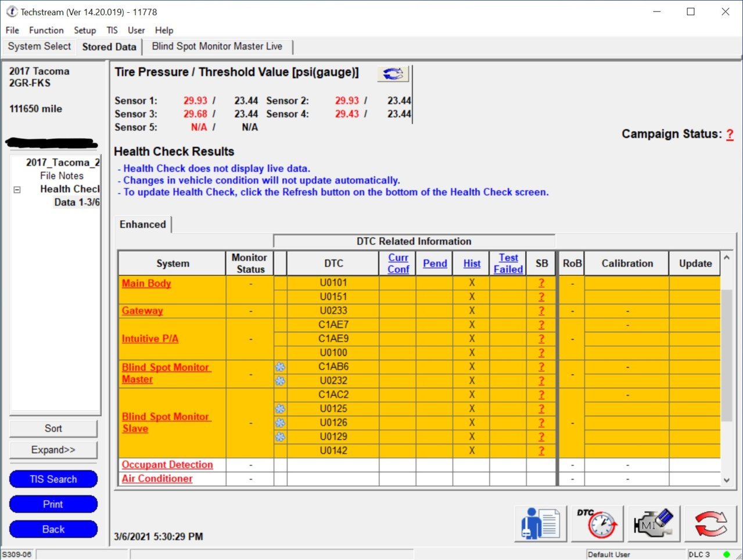Open the Main Body system link
This screenshot has width=743, height=560.
[x=146, y=283]
